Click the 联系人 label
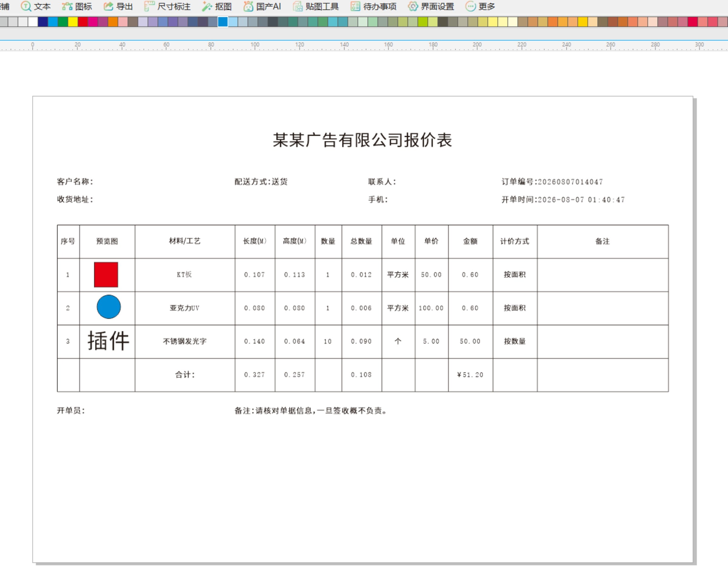The image size is (728, 570). (382, 181)
